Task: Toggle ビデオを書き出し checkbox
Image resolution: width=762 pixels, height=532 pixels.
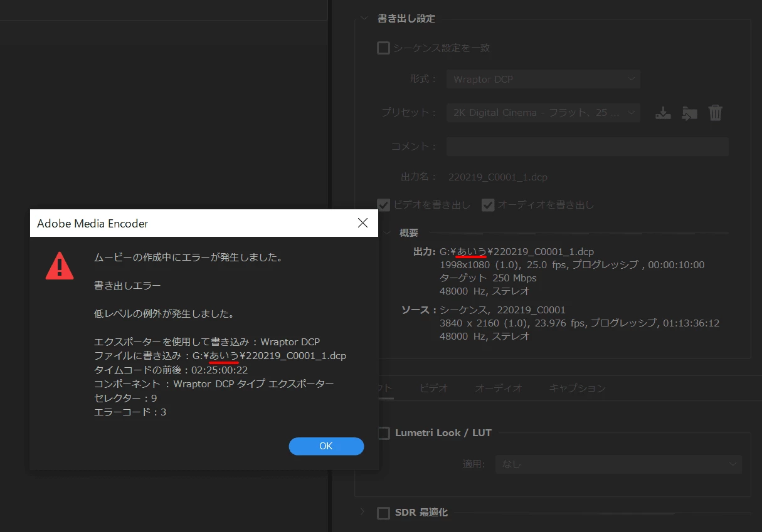Action: pyautogui.click(x=383, y=205)
